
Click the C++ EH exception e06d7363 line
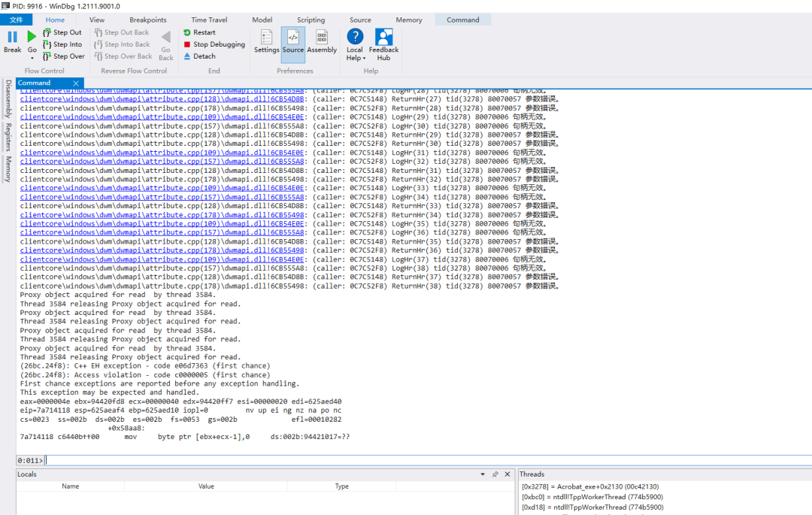145,366
